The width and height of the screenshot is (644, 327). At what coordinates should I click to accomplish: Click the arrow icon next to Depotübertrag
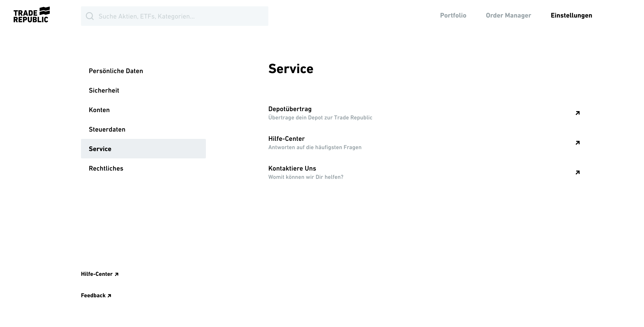tap(577, 113)
